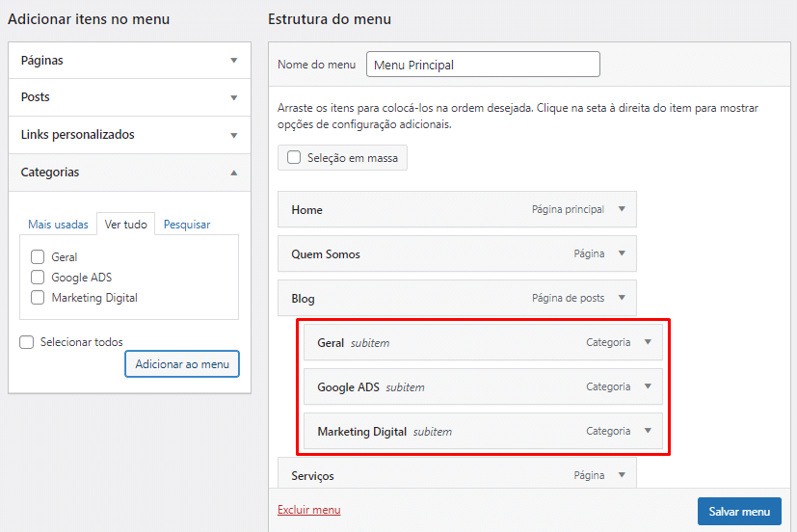Check the Marketing Digital category checkbox
The image size is (797, 532).
38,298
